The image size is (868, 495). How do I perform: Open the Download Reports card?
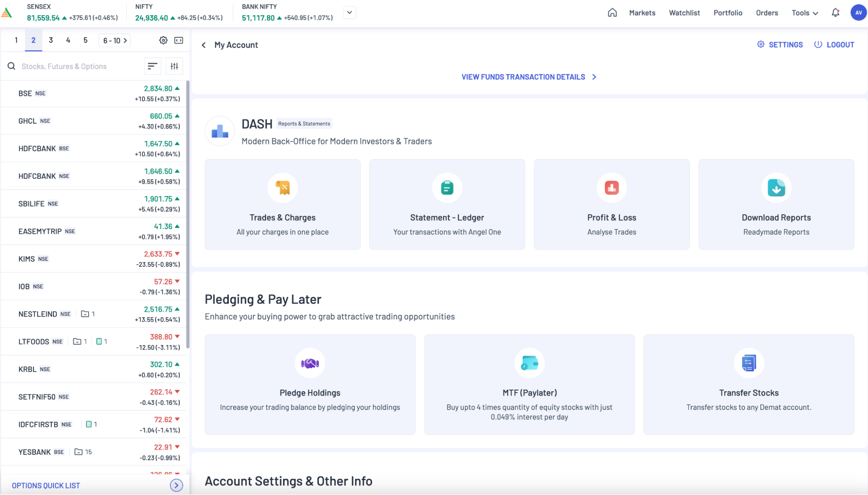click(776, 204)
